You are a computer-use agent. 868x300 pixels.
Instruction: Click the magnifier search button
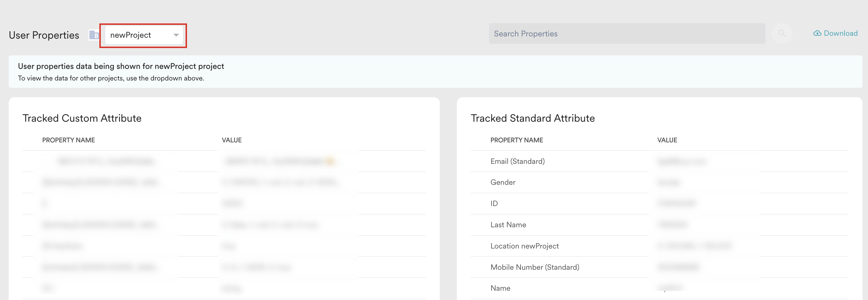pos(782,33)
